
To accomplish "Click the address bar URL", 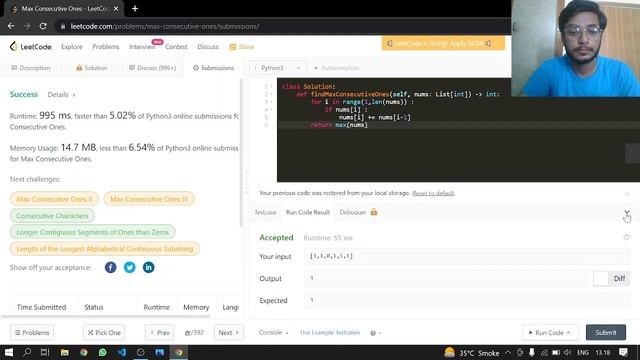I will (164, 26).
